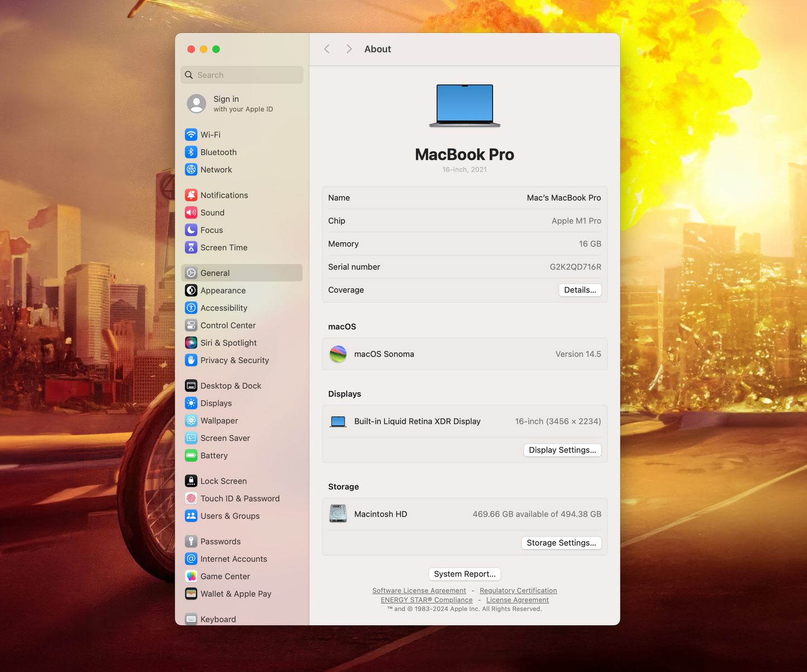Click the Built-in Liquid Retina XDR Display text
This screenshot has width=807, height=672.
coord(417,421)
